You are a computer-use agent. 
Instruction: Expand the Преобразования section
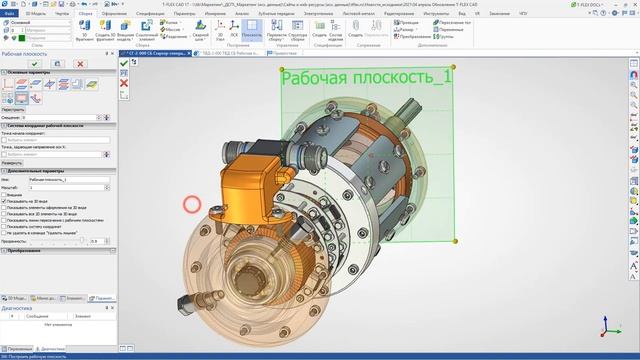[x=4, y=251]
